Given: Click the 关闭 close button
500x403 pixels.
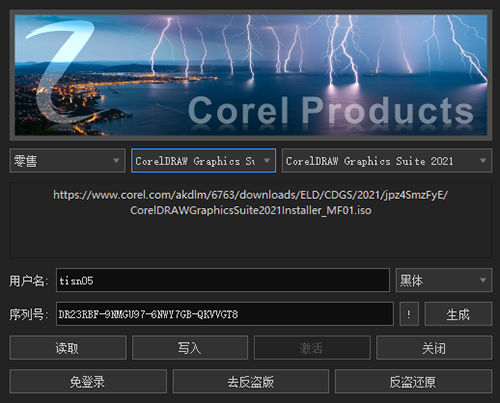Looking at the screenshot, I should 434,348.
